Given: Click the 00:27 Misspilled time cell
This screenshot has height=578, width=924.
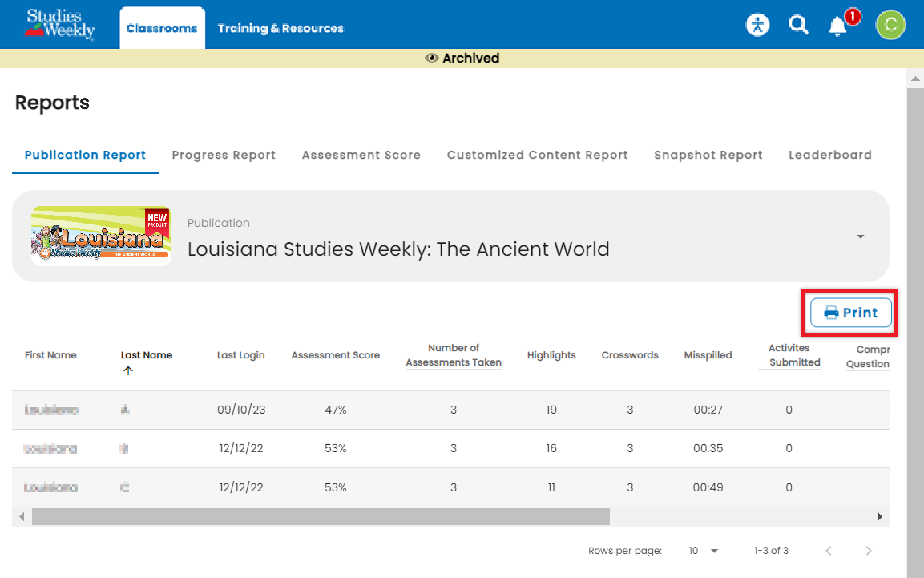Looking at the screenshot, I should coord(708,410).
